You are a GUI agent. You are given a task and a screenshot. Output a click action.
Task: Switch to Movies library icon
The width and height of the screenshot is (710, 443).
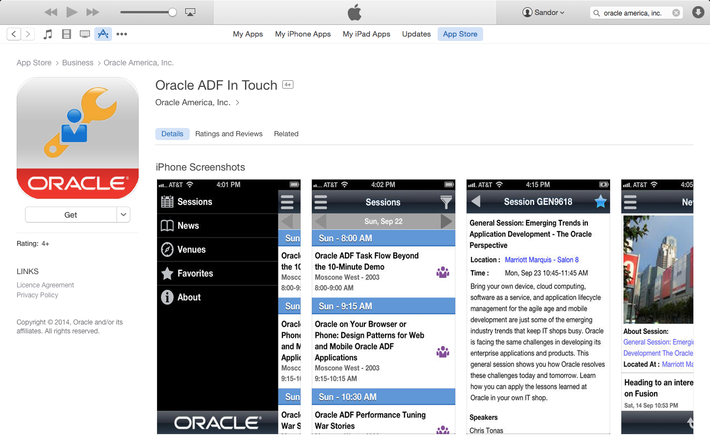click(x=66, y=34)
